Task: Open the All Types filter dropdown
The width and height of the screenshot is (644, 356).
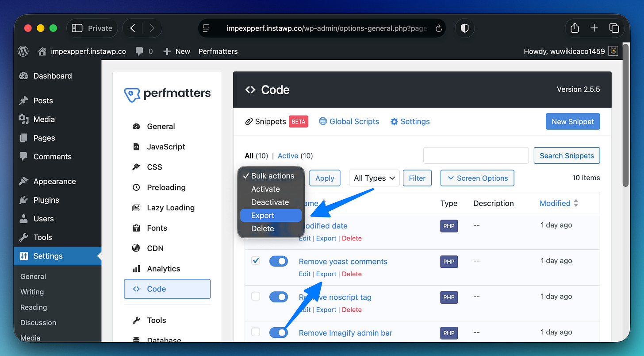Action: (374, 178)
